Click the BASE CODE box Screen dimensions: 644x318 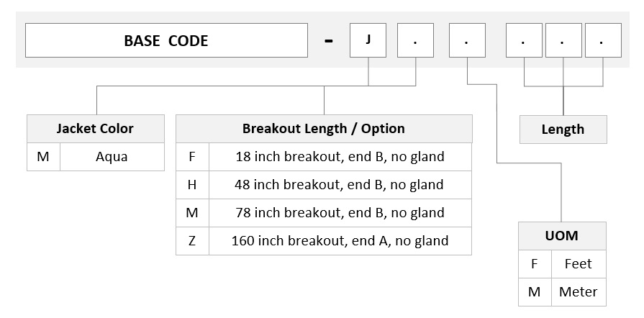pos(166,40)
